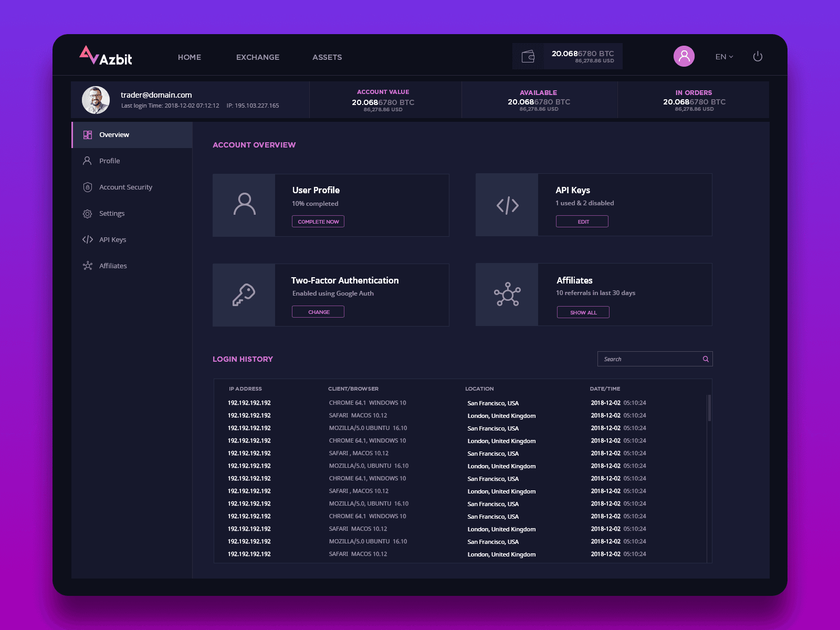This screenshot has width=840, height=630.
Task: Expand the EN language dropdown
Action: click(x=723, y=57)
